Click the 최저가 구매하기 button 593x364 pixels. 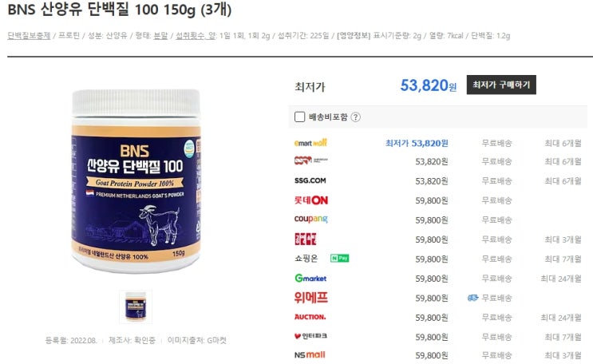[x=501, y=85]
